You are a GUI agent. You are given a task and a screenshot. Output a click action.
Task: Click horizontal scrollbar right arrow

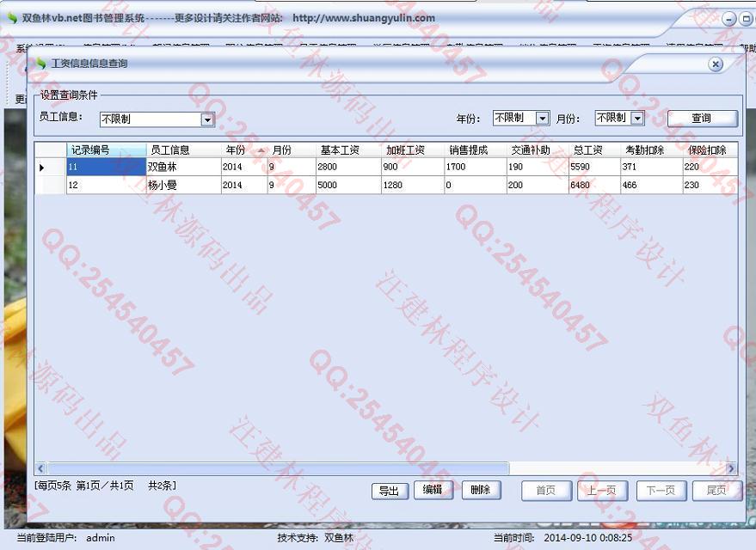(x=731, y=468)
